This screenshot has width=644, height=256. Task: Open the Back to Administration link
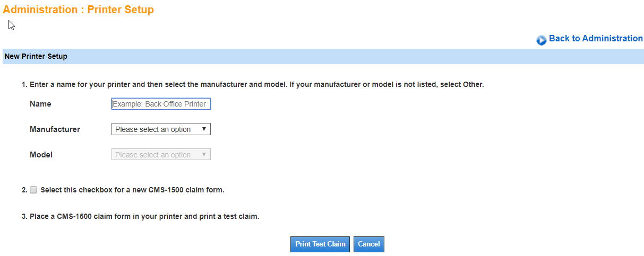click(x=595, y=39)
